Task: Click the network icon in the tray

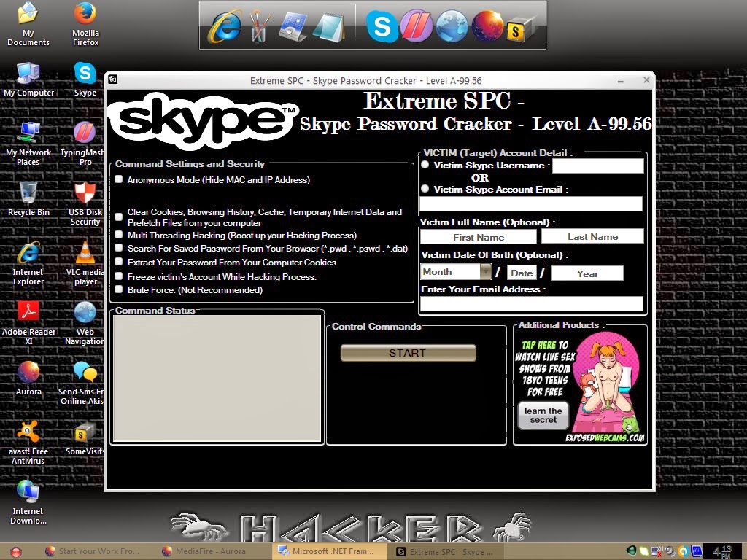Action: (656, 551)
